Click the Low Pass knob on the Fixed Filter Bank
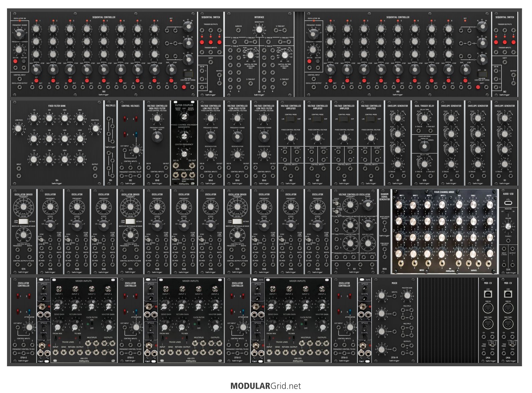The width and height of the screenshot is (532, 393). [x=19, y=128]
